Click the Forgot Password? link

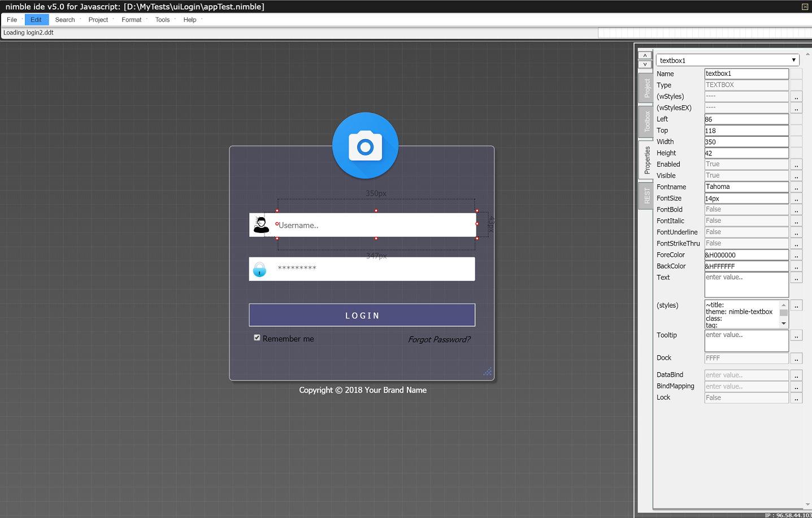pos(439,339)
